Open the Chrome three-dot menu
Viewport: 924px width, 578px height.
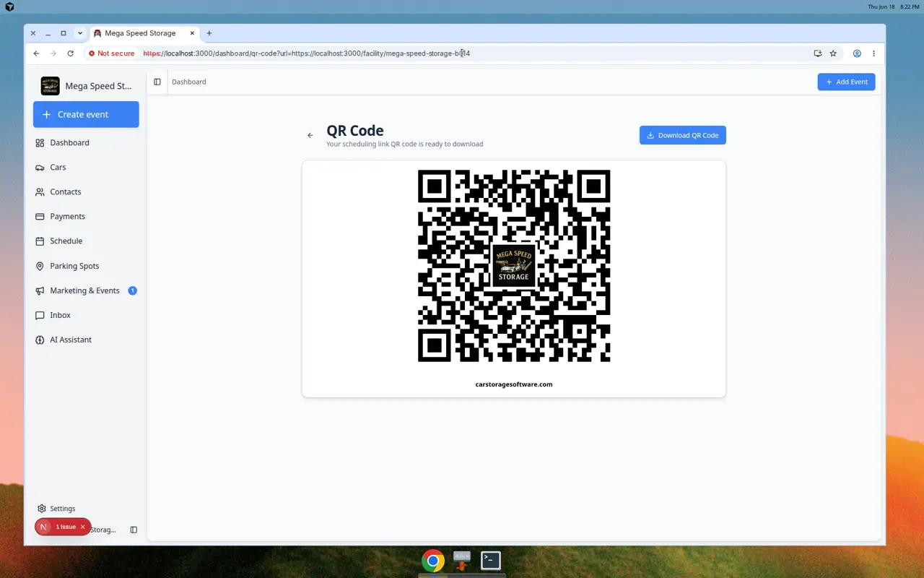pos(873,53)
